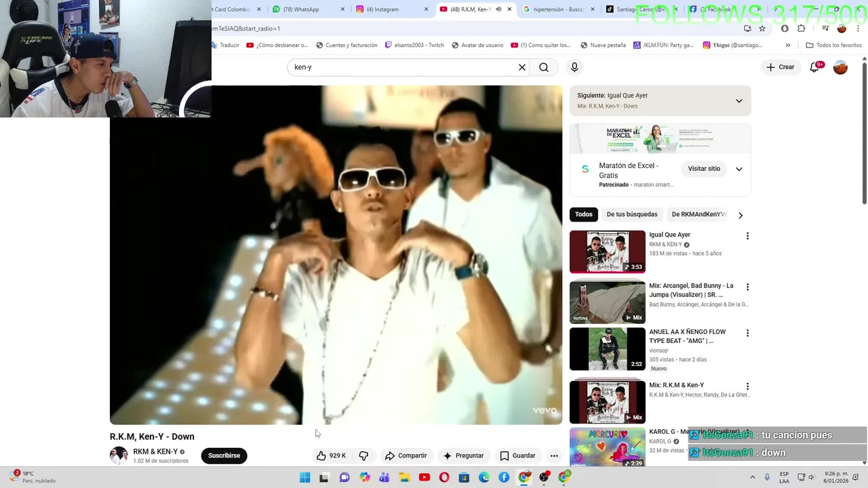The image size is (868, 488).
Task: Open JKLM.FUN bookmark
Action: (663, 45)
